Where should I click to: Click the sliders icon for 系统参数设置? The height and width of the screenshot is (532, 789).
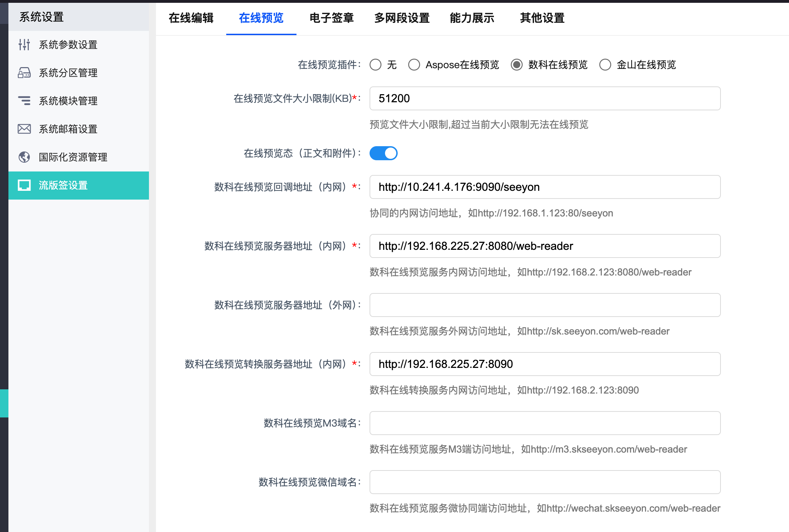click(x=24, y=45)
